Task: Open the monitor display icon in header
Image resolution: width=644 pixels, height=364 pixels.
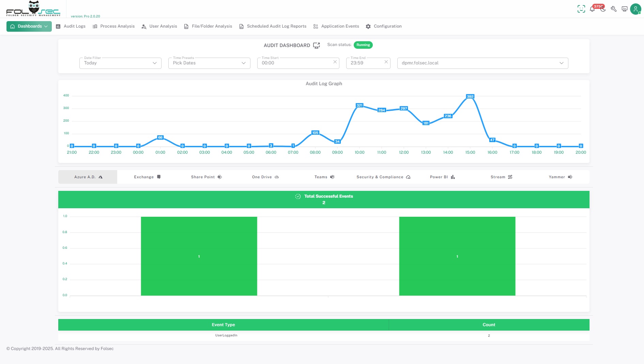Action: pos(625,9)
